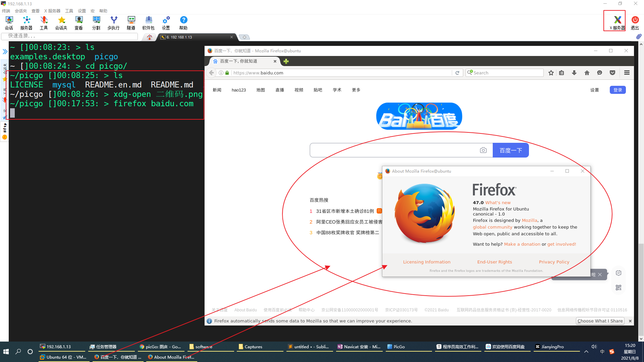This screenshot has height=362, width=644.
Task: Open the 多执行 (MultiExec) toolbar icon
Action: coord(114,23)
